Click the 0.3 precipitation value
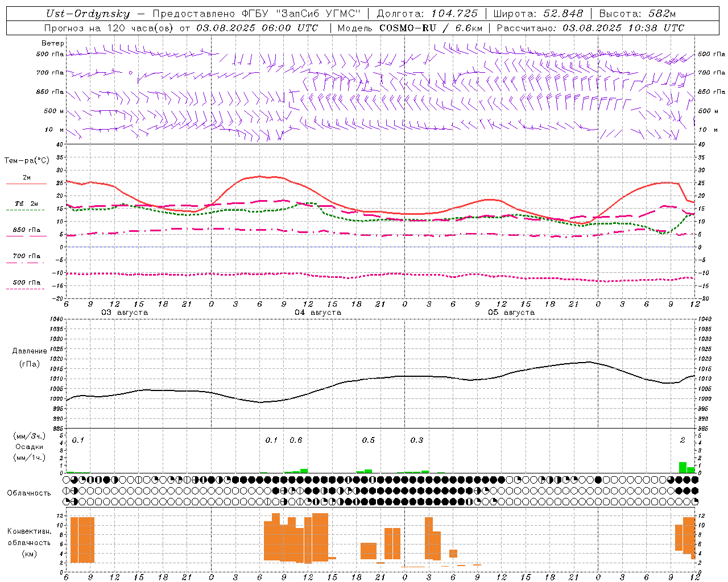The image size is (728, 582). (417, 440)
